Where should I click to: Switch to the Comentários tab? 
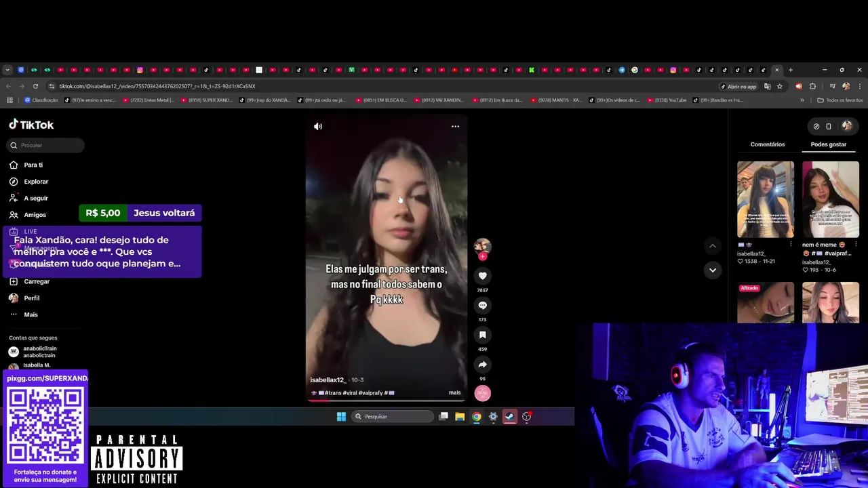coord(768,144)
